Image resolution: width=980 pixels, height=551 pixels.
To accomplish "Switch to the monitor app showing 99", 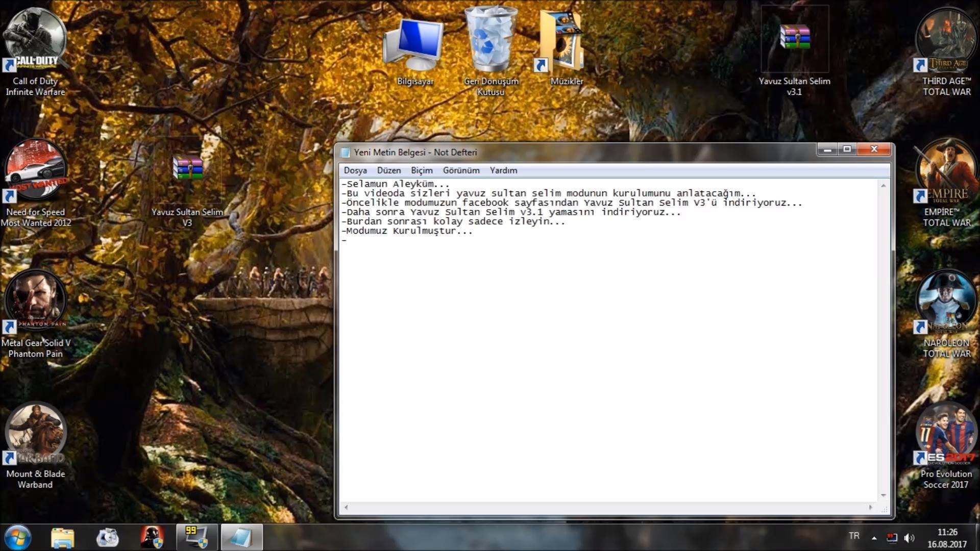I will [x=197, y=538].
